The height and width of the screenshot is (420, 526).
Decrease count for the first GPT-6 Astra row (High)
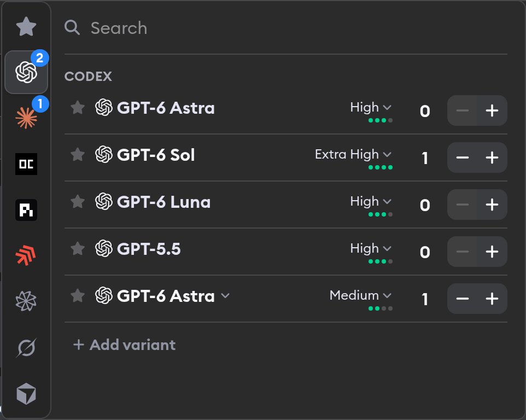point(462,110)
